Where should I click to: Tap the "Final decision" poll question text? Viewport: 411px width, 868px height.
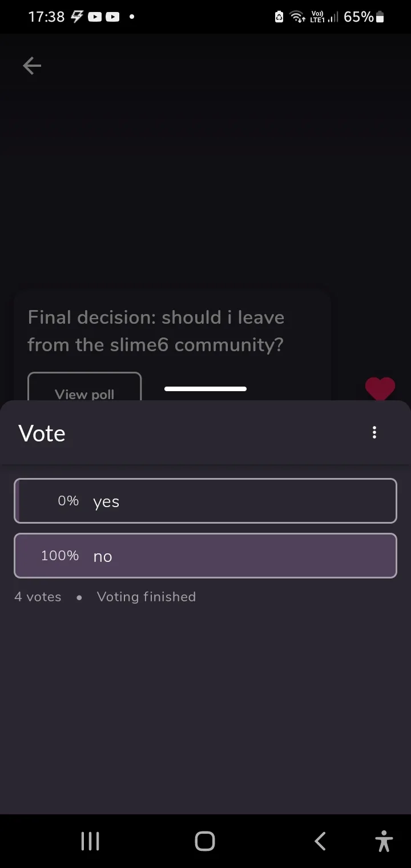156,331
